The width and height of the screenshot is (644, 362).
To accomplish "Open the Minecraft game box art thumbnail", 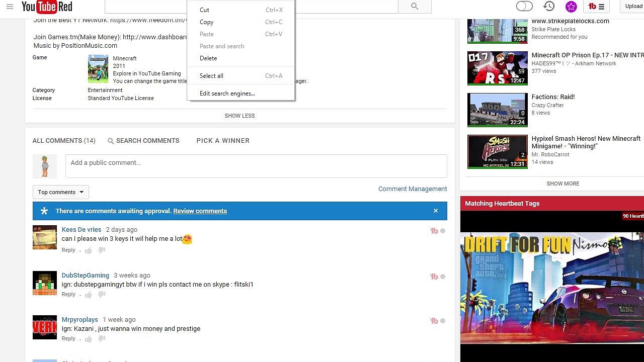I will pyautogui.click(x=98, y=69).
